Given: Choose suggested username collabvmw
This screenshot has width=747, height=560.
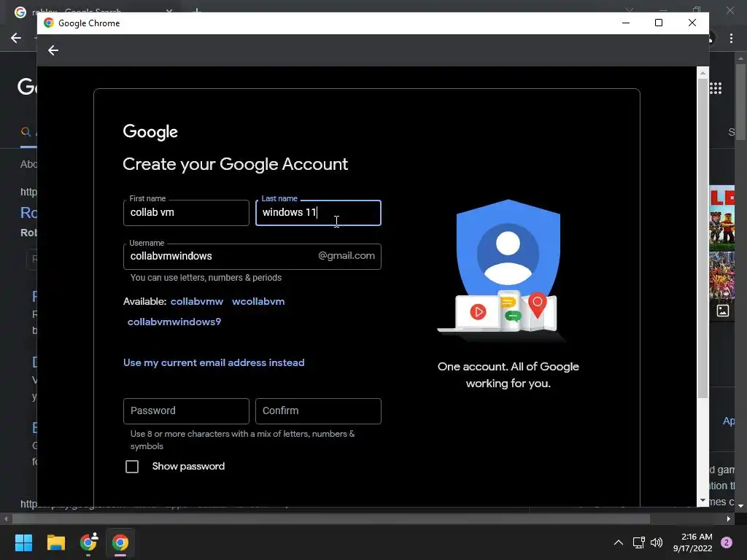Looking at the screenshot, I should coord(197,301).
